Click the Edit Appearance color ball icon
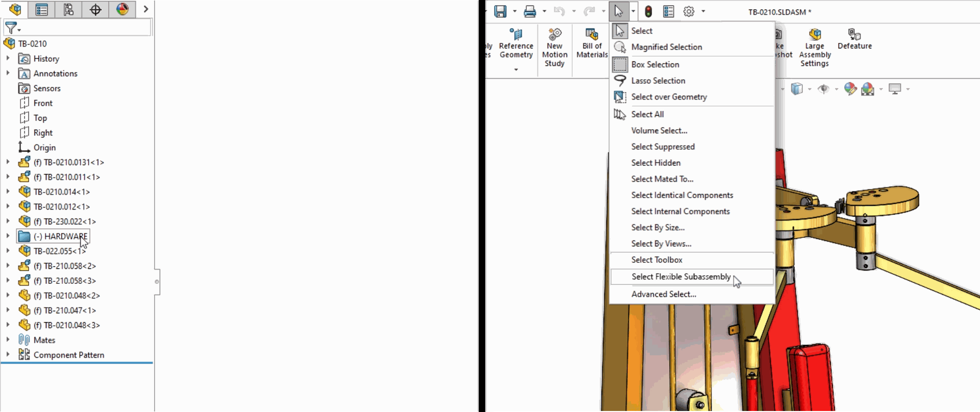The height and width of the screenshot is (412, 980). tap(850, 89)
